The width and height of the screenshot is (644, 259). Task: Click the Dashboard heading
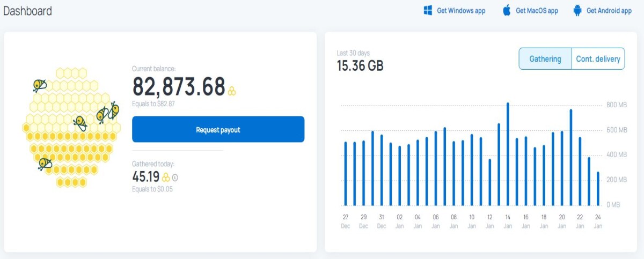[28, 11]
